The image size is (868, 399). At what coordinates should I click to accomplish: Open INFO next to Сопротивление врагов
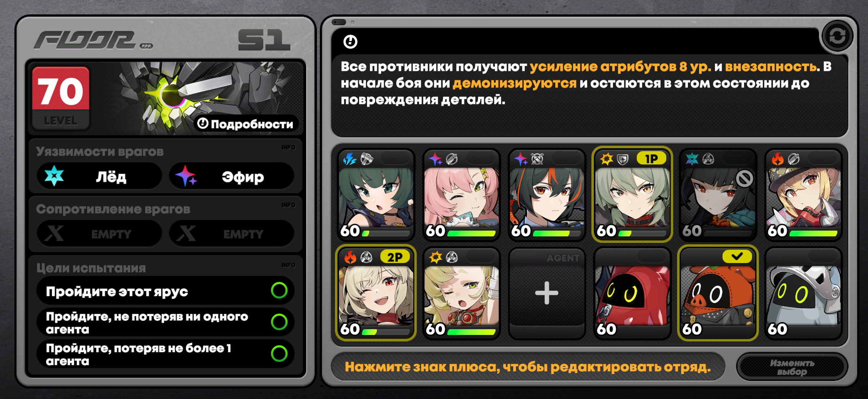(288, 205)
